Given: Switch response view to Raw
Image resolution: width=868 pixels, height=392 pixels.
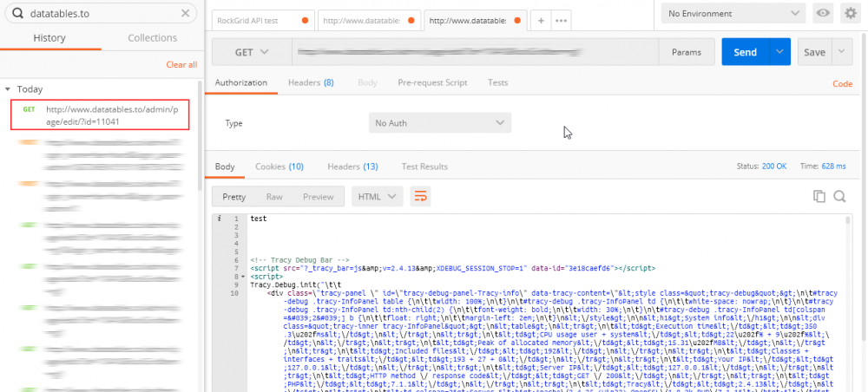Looking at the screenshot, I should pos(274,197).
